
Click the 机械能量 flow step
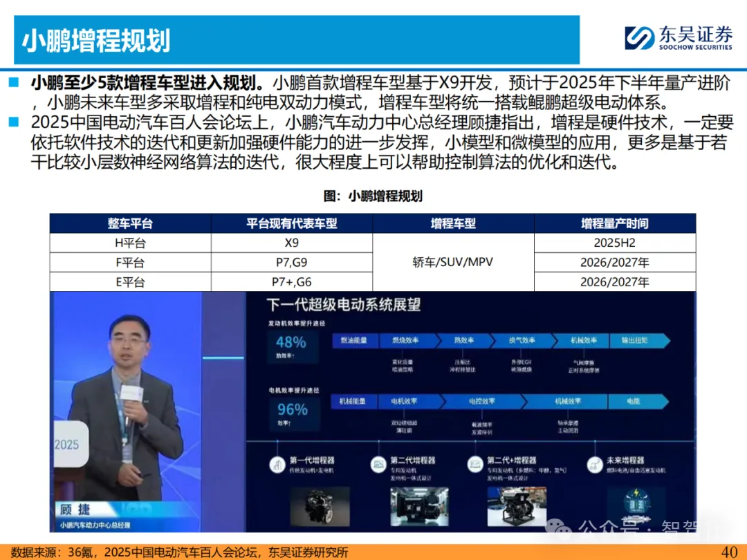pos(353,402)
